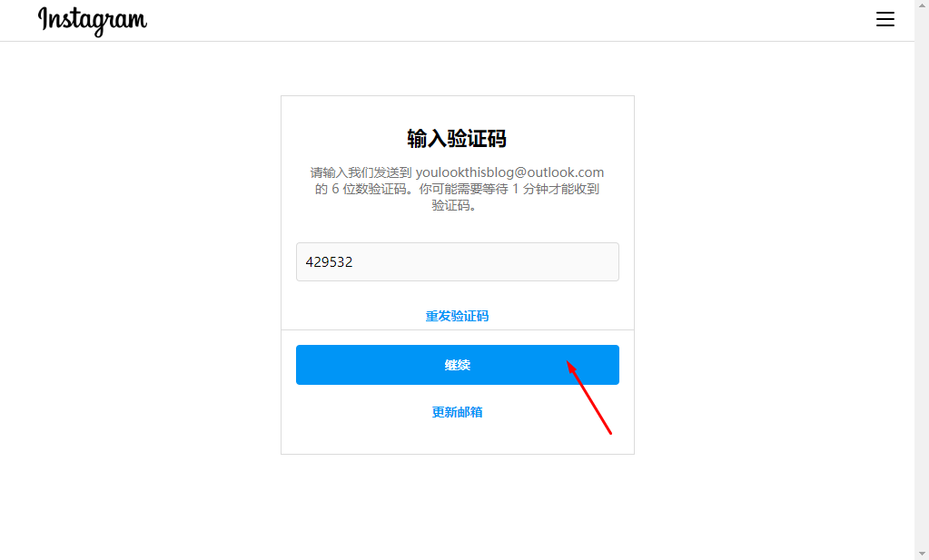Select the 输入验证码 heading text
Image resolution: width=929 pixels, height=560 pixels.
pos(457,139)
